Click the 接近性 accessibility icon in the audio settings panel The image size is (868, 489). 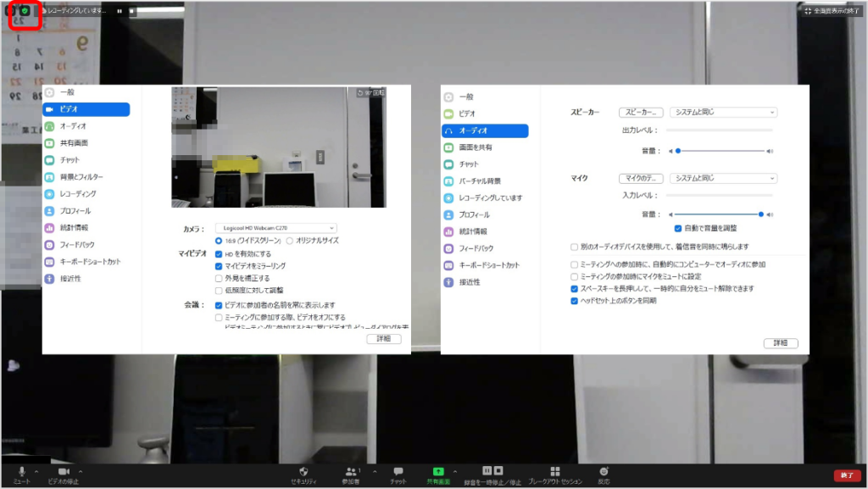coord(448,283)
